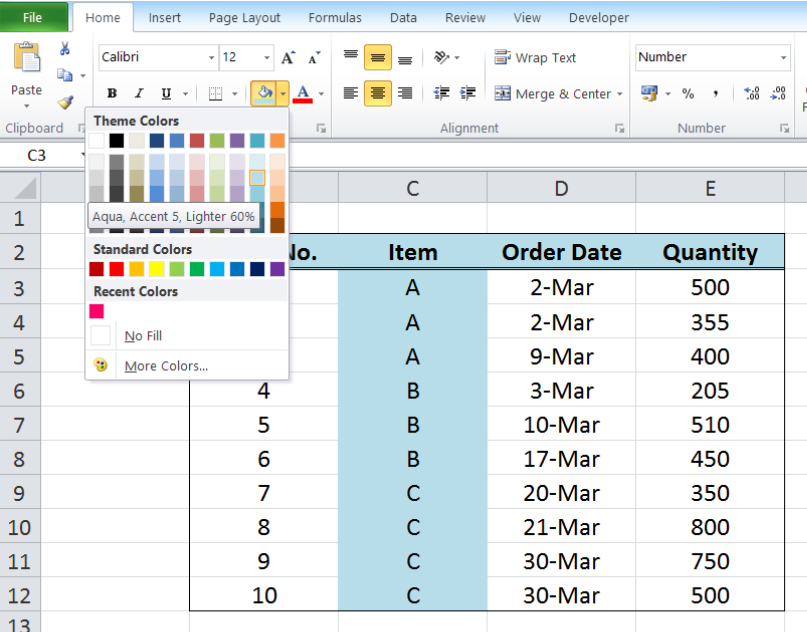
Task: Click the Wrap Text button
Action: point(535,58)
